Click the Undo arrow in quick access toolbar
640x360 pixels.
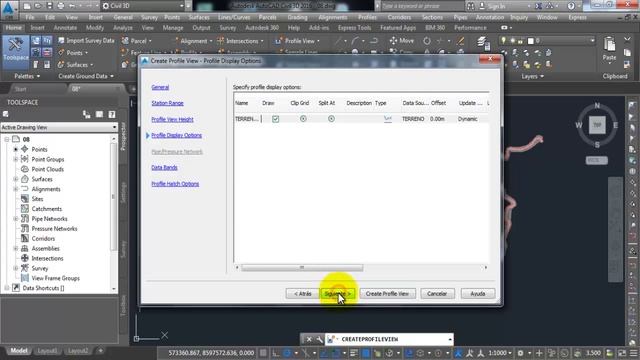(x=72, y=6)
